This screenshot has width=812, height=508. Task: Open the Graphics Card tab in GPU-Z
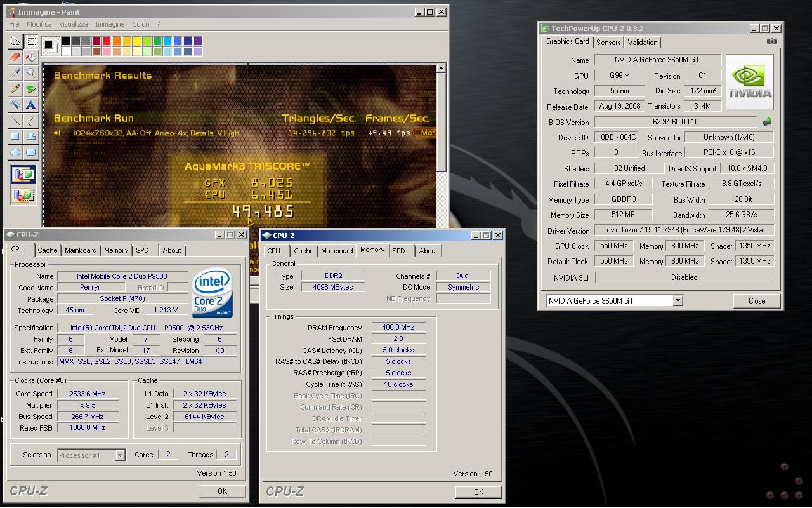tap(568, 41)
